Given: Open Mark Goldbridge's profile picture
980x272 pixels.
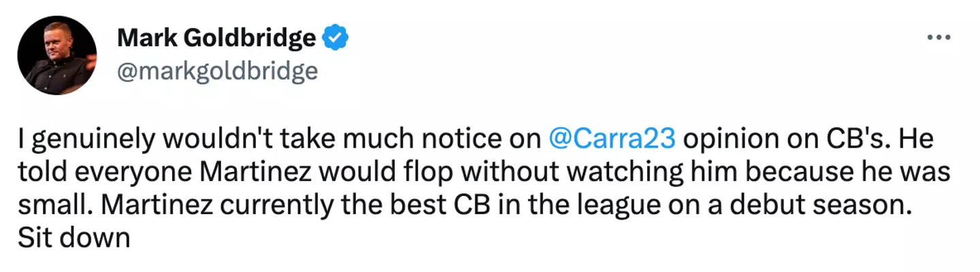Looking at the screenshot, I should [56, 56].
